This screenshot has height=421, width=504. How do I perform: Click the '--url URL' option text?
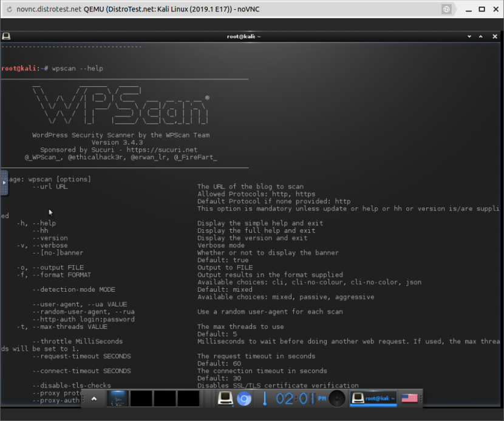[x=50, y=187]
